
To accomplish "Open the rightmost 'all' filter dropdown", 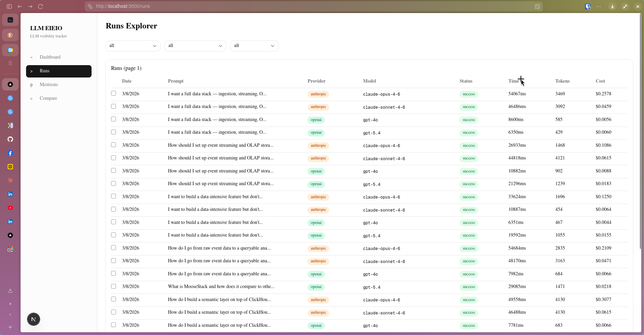I will 254,46.
